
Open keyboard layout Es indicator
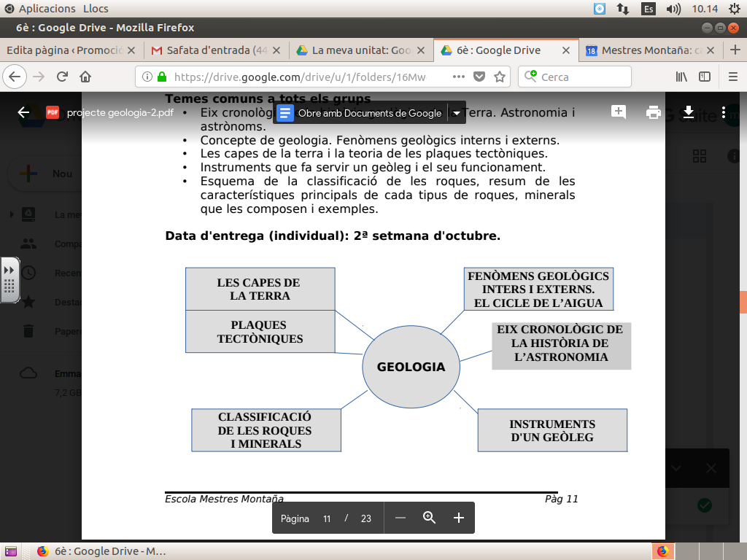649,9
